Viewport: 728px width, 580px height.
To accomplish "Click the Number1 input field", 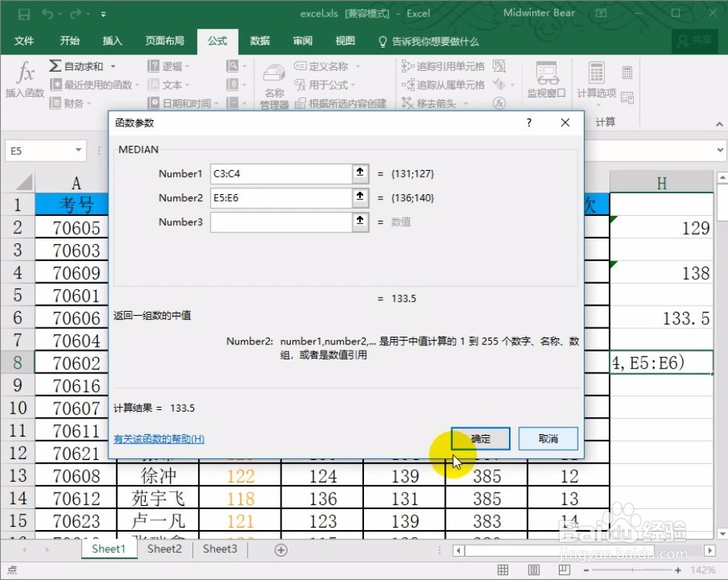I will pyautogui.click(x=281, y=174).
